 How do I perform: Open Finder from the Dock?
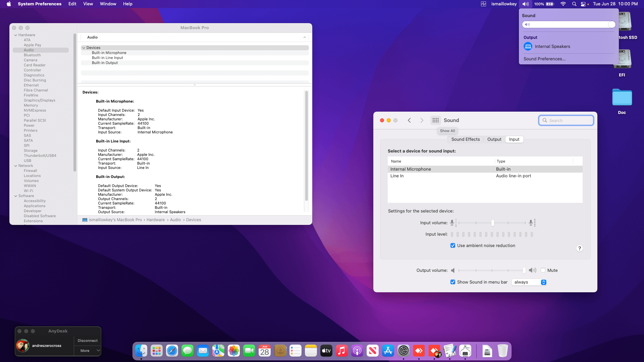tap(141, 351)
